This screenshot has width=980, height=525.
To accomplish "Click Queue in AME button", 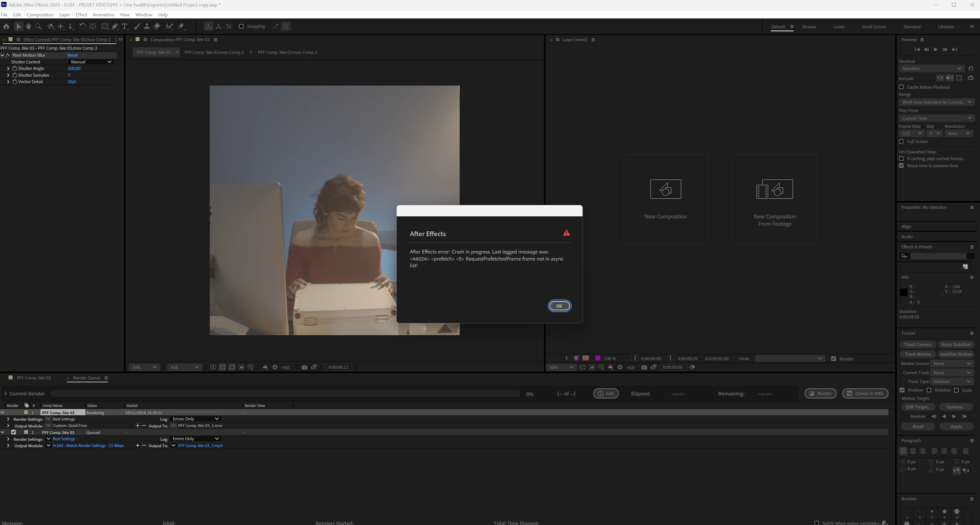I will pos(865,393).
